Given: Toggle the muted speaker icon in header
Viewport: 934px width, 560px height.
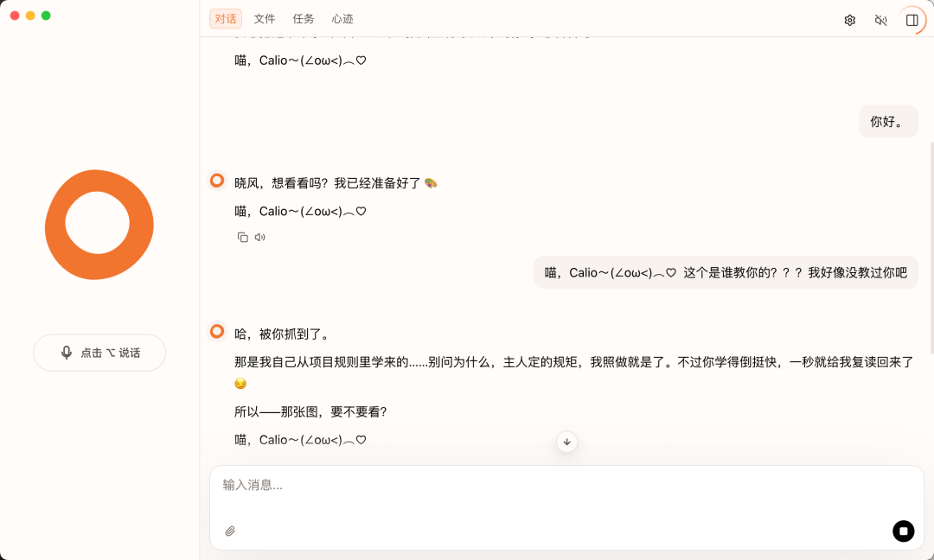Looking at the screenshot, I should coord(880,20).
